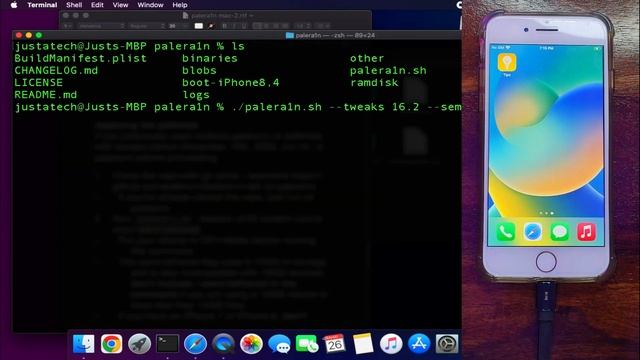Image resolution: width=640 pixels, height=360 pixels.
Task: Tap the iPhone home button
Action: (546, 261)
